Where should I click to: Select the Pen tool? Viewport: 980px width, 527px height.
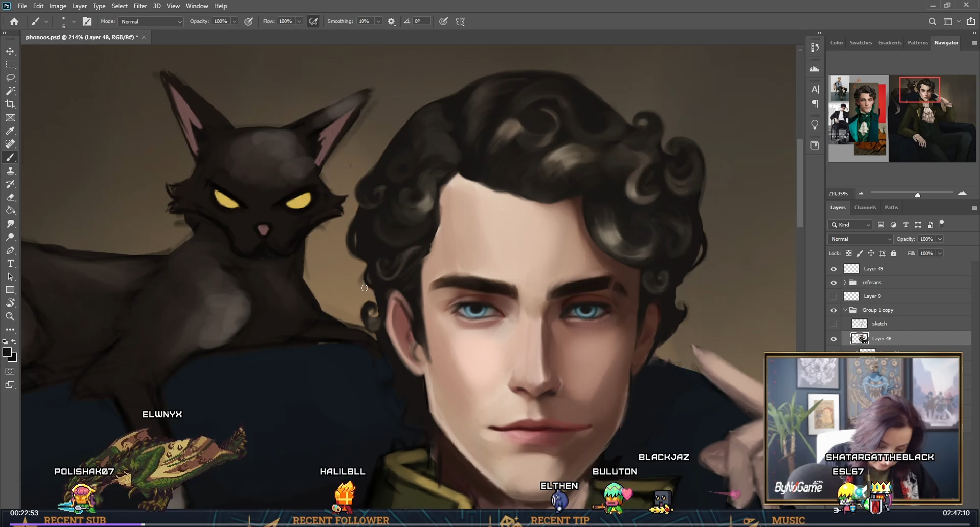click(x=10, y=250)
